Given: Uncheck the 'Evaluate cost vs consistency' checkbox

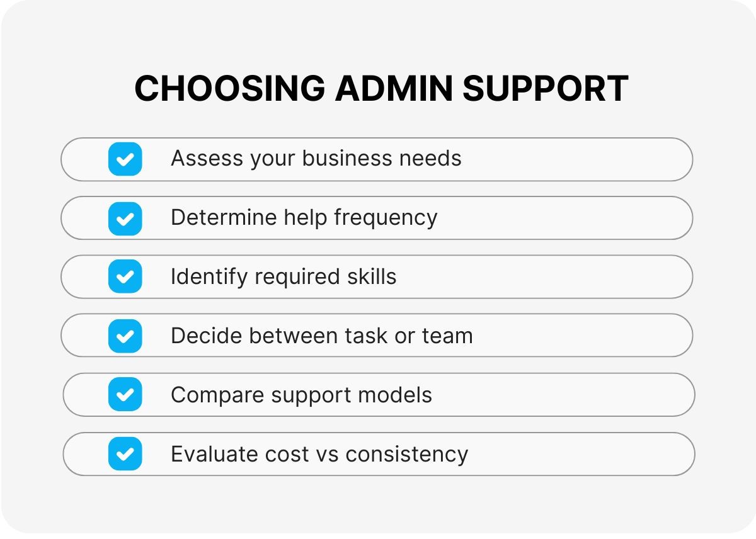Looking at the screenshot, I should (125, 454).
